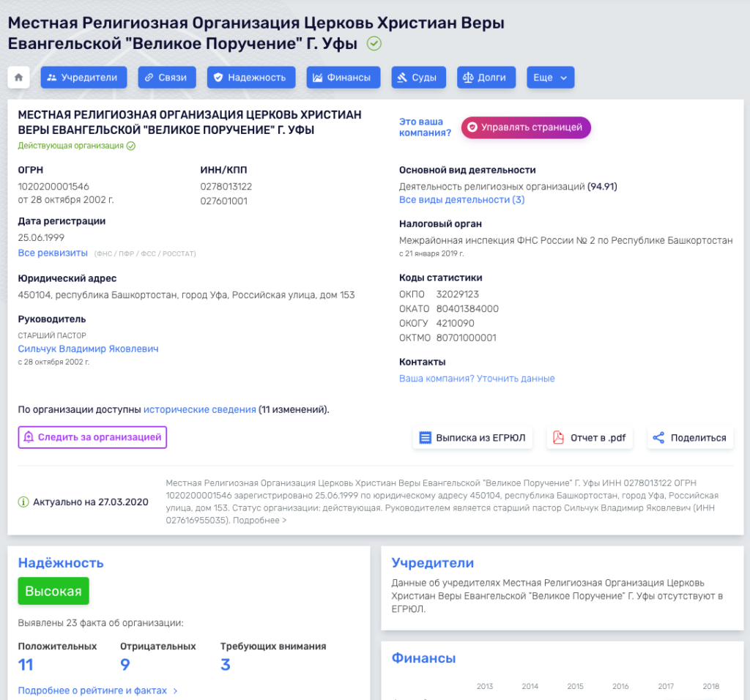Image resolution: width=750 pixels, height=700 pixels.
Task: Expand the Еще dropdown menu
Action: (x=551, y=78)
